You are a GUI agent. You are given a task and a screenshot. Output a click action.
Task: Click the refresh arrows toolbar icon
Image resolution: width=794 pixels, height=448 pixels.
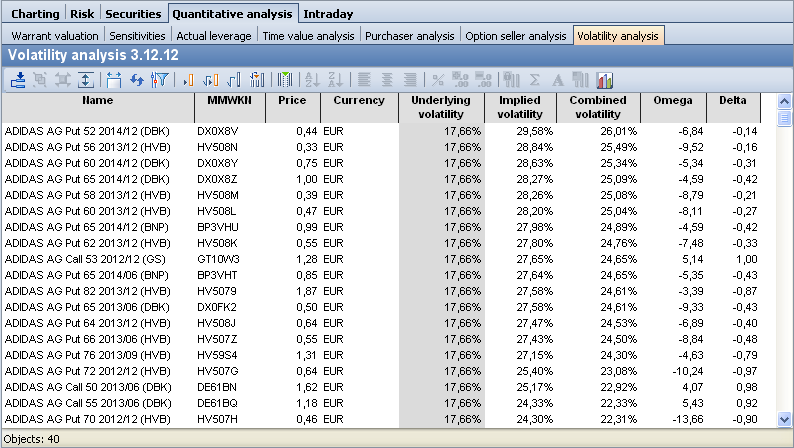click(x=137, y=80)
